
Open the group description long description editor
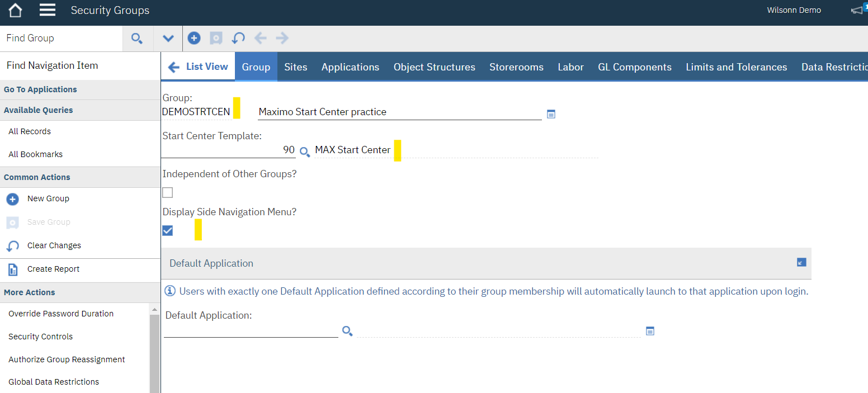tap(551, 113)
